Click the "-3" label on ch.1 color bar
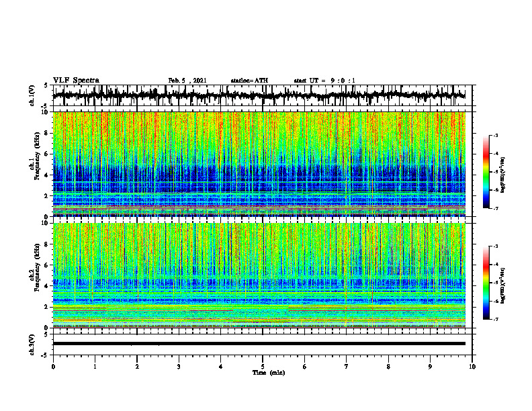Viewport: 532px width, 411px height. [496, 135]
